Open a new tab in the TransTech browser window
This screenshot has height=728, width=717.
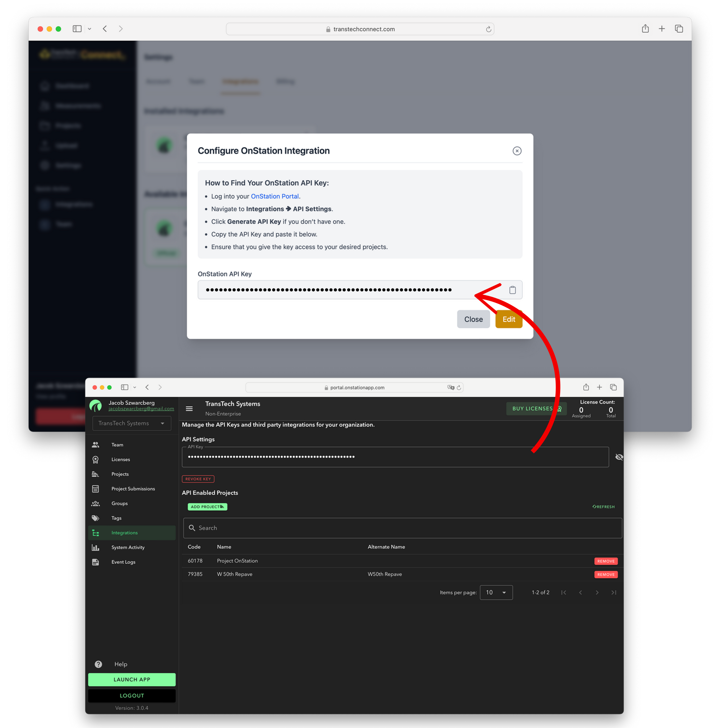click(x=661, y=29)
